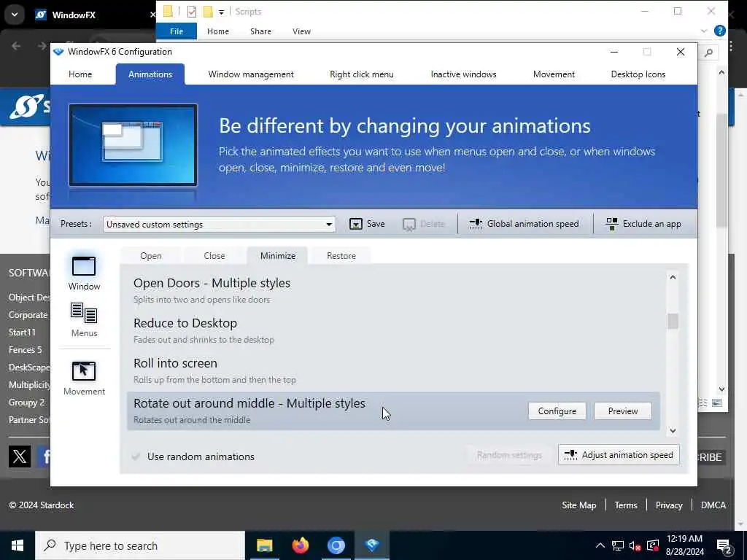Launch Firefox from the taskbar

click(300, 545)
